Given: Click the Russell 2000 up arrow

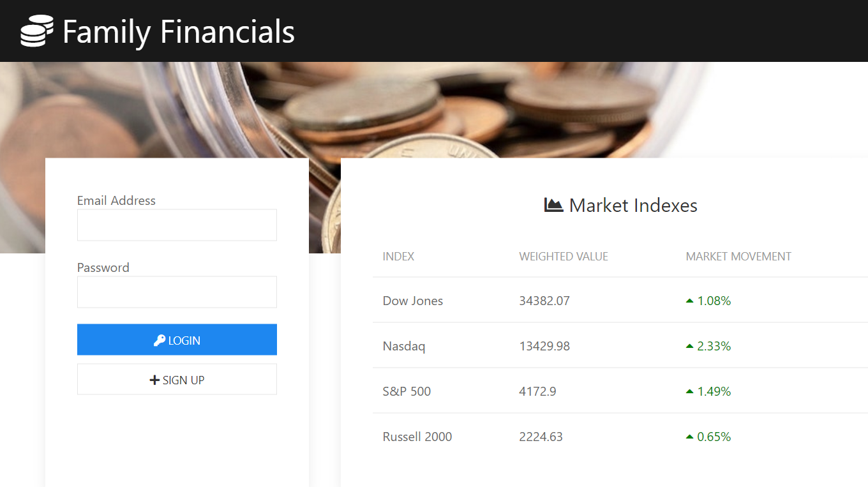Looking at the screenshot, I should coord(689,437).
